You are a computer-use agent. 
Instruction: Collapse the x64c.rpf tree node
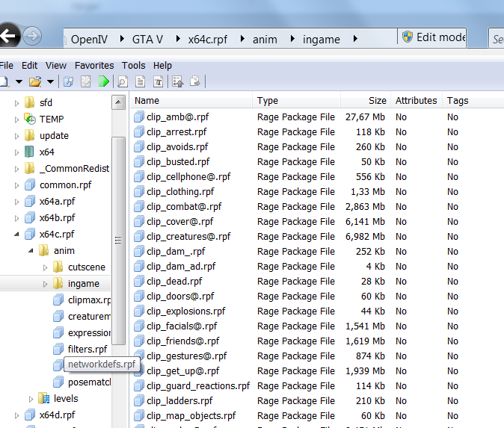pyautogui.click(x=17, y=235)
